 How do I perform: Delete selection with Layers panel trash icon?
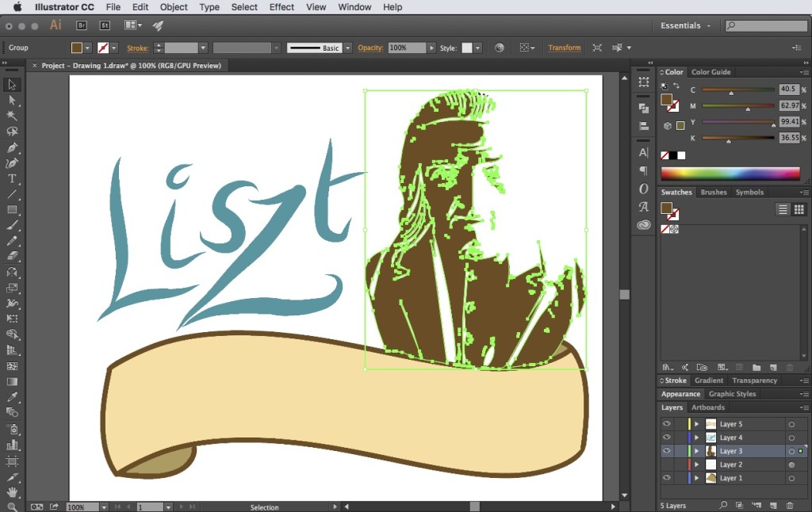point(790,506)
